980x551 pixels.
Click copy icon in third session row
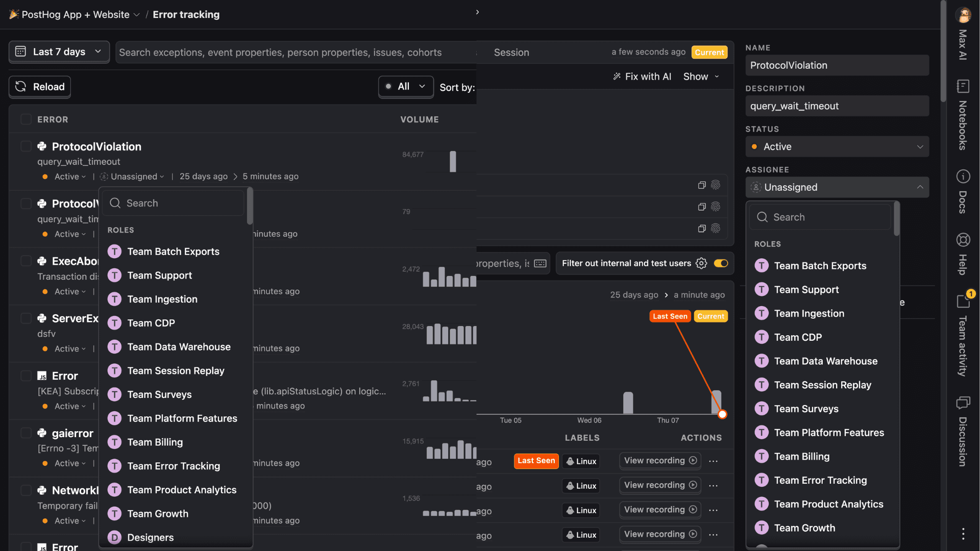(x=702, y=229)
